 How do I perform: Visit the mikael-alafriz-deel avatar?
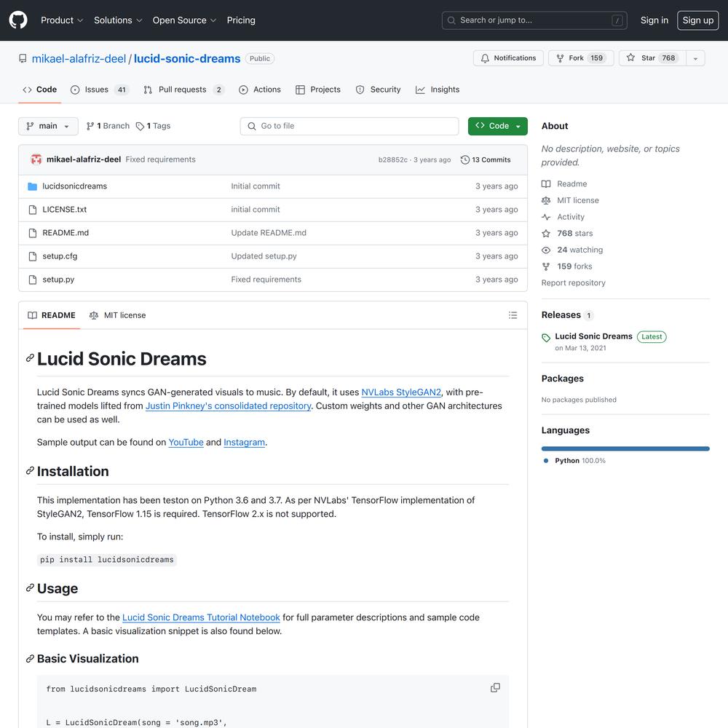click(36, 159)
